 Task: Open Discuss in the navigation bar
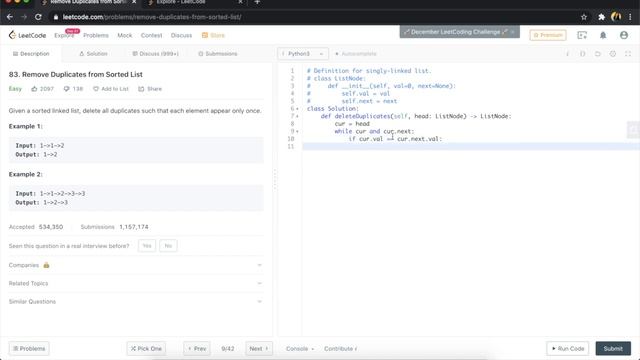click(x=181, y=36)
